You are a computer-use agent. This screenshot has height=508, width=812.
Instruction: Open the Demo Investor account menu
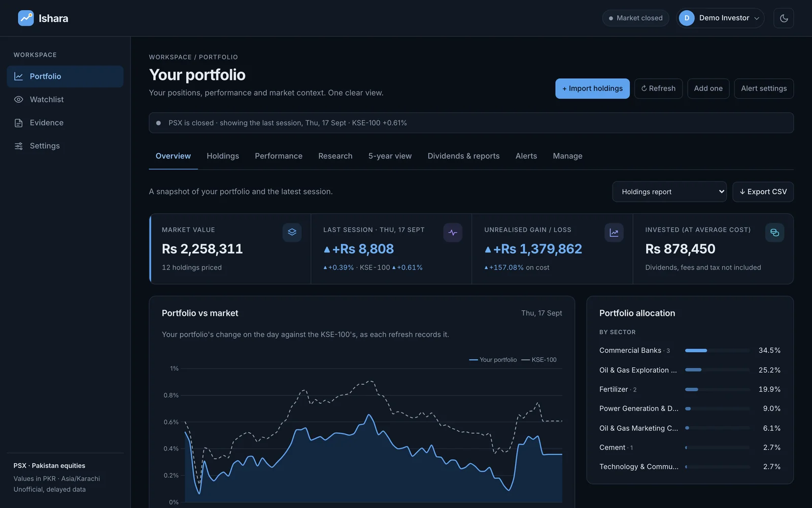point(720,18)
